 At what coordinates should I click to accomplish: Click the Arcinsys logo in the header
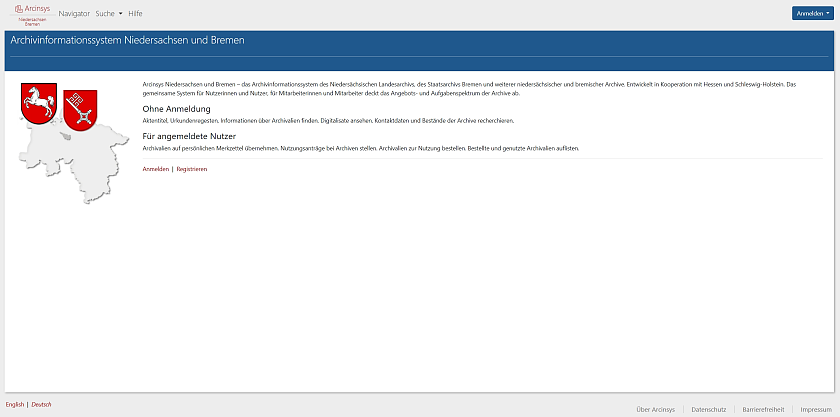coord(32,14)
